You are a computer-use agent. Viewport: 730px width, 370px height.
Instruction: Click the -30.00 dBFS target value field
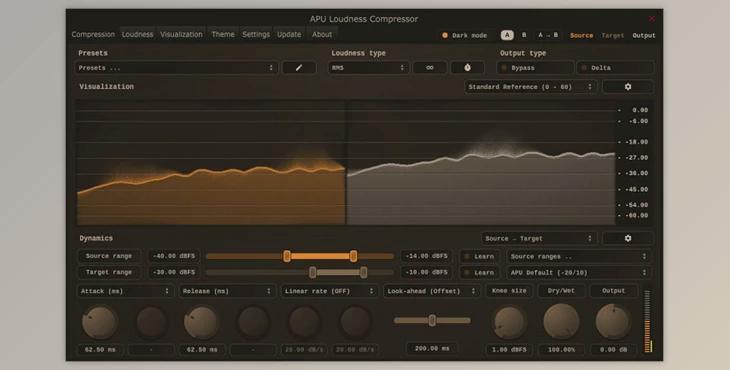(x=174, y=272)
